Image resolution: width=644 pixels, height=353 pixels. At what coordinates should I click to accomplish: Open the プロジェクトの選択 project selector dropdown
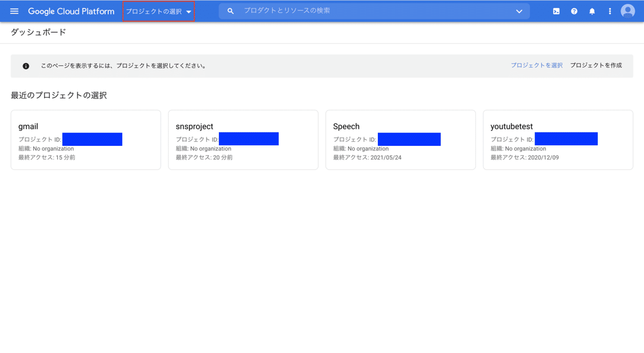(159, 11)
